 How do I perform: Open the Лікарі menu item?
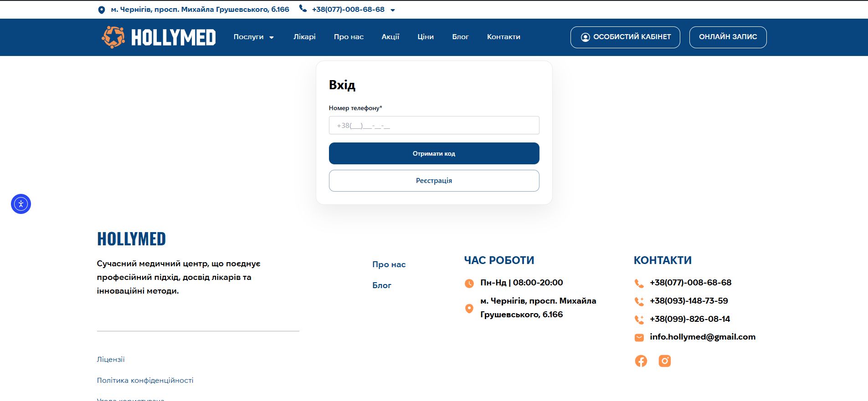[304, 37]
